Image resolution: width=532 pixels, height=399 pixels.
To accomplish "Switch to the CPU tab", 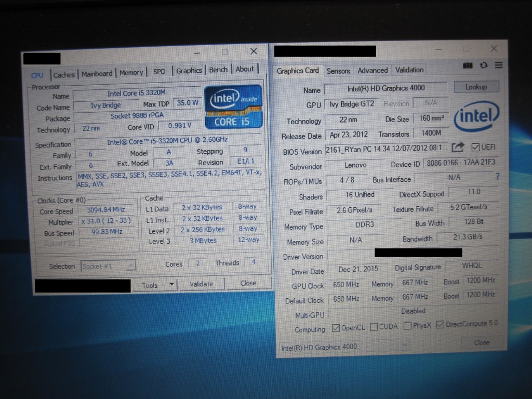I will [x=37, y=75].
